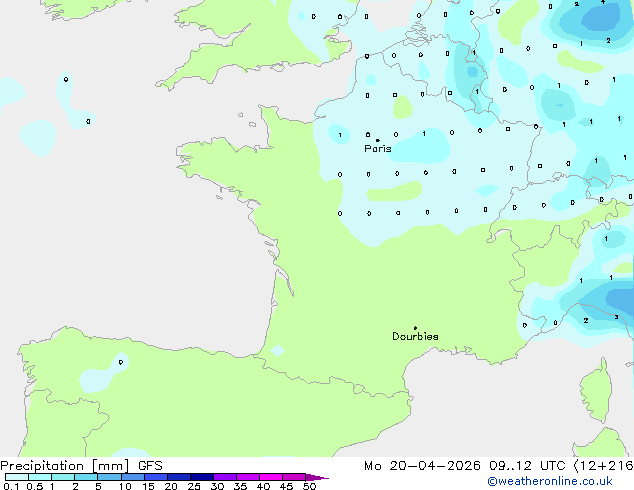Open the weatheronline.co.uk copyright link
The width and height of the screenshot is (634, 490).
pyautogui.click(x=550, y=481)
